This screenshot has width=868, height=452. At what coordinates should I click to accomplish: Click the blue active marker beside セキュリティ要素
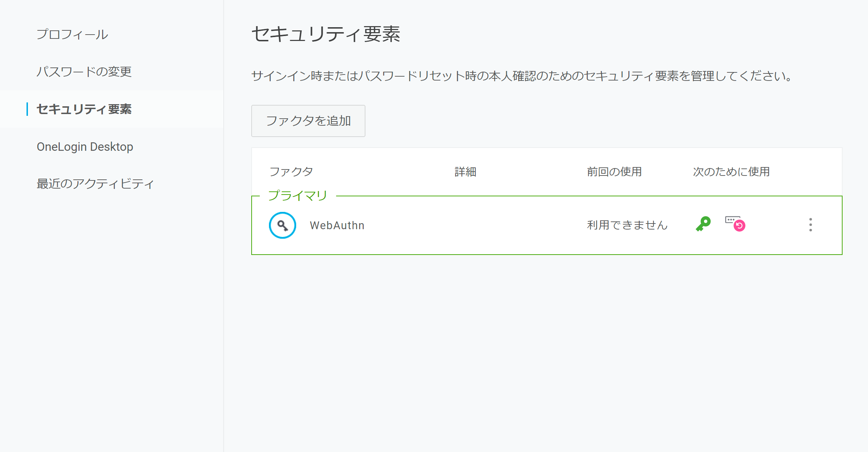[x=27, y=109]
